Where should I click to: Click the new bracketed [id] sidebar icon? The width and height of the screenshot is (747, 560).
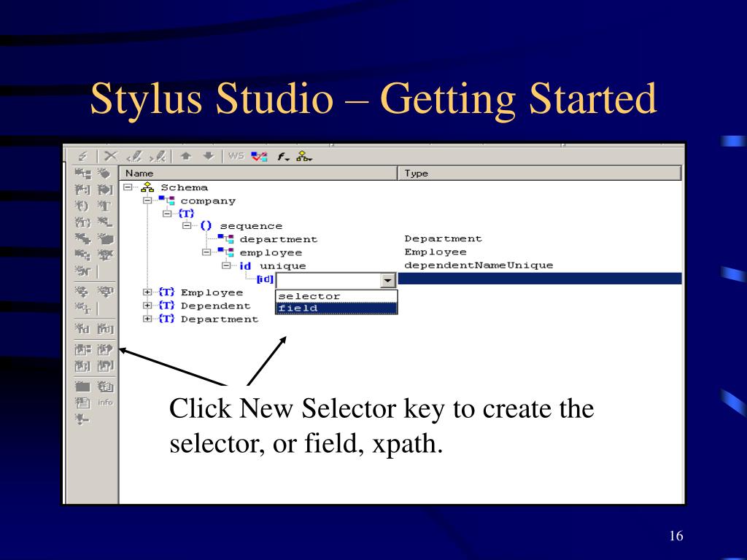point(105,329)
